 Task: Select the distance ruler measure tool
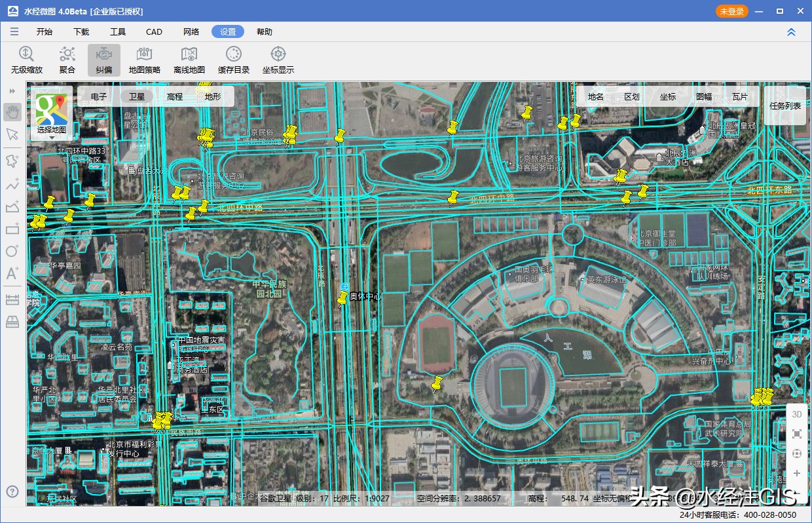click(x=12, y=300)
